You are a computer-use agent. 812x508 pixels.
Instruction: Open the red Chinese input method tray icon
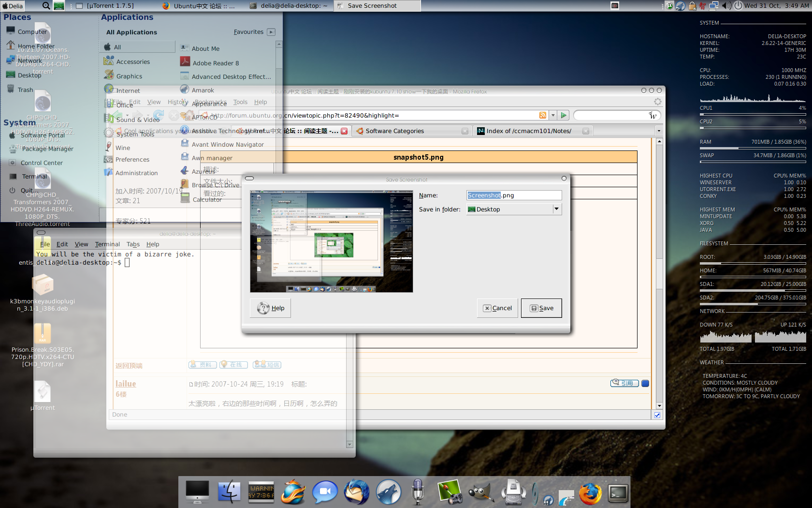point(702,6)
